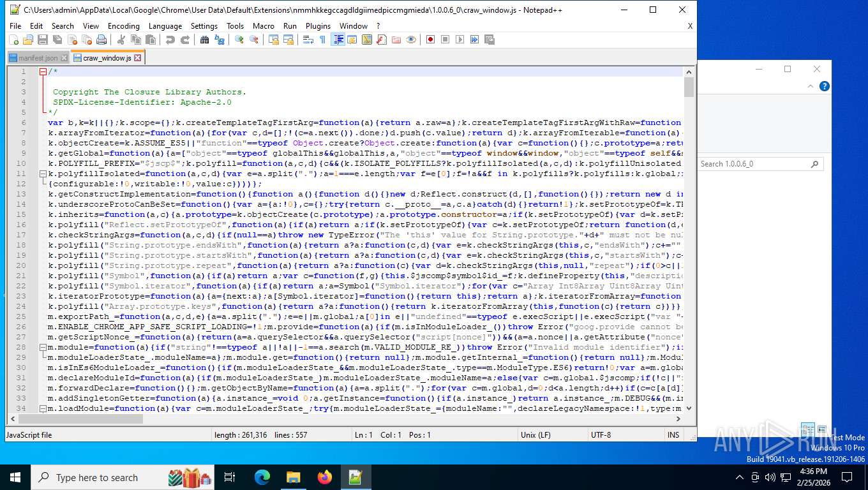The height and width of the screenshot is (490, 868).
Task: Click the Stop Recording macro icon
Action: (x=445, y=40)
